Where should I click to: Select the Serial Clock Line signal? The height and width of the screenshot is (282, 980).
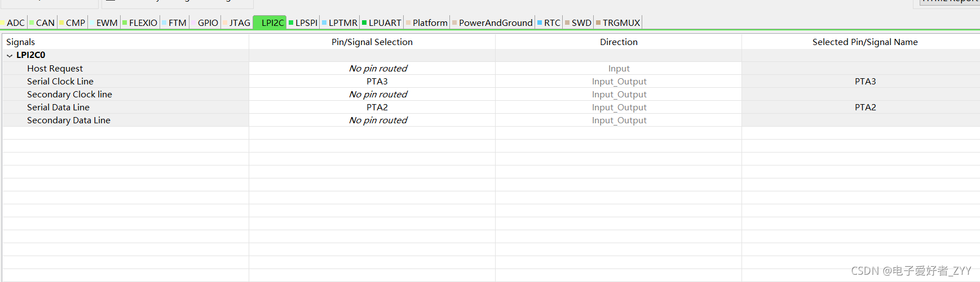[x=60, y=81]
